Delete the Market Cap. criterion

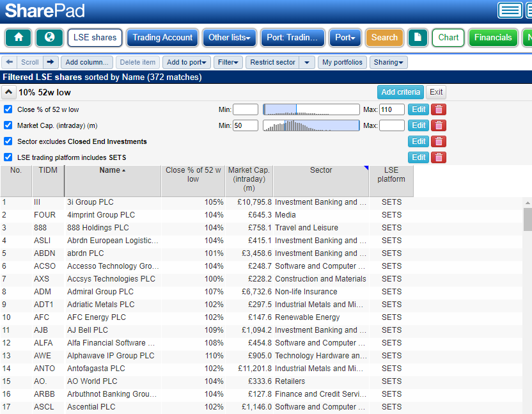439,125
